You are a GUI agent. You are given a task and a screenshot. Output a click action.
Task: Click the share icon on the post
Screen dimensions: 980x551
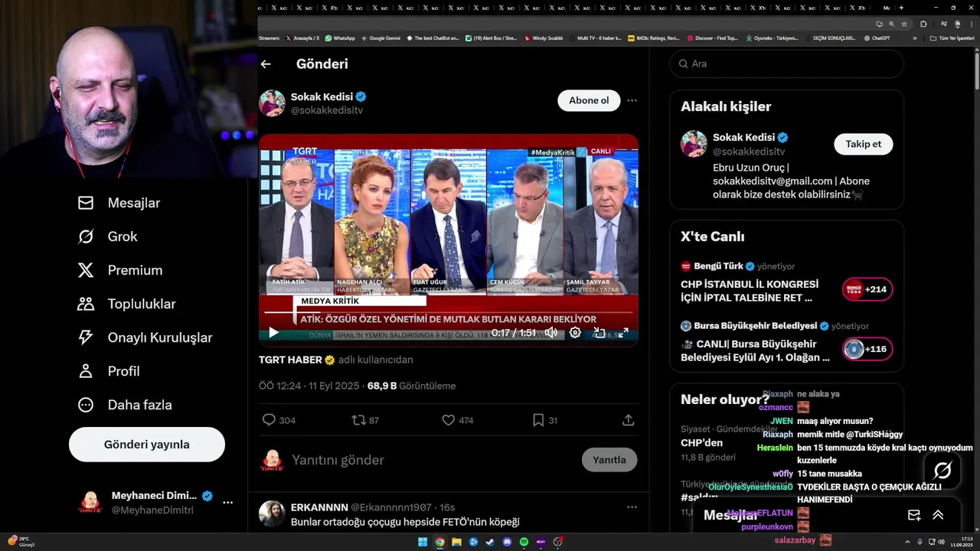[x=628, y=420]
